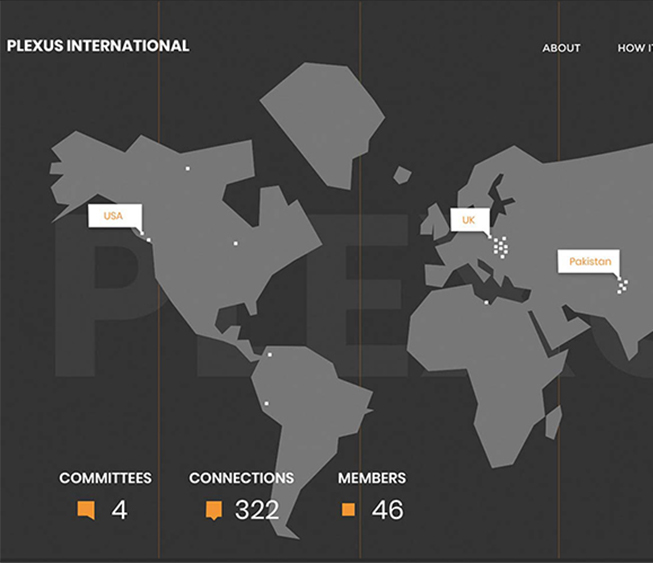
Task: Open the partially visible How It menu item
Action: [x=634, y=48]
